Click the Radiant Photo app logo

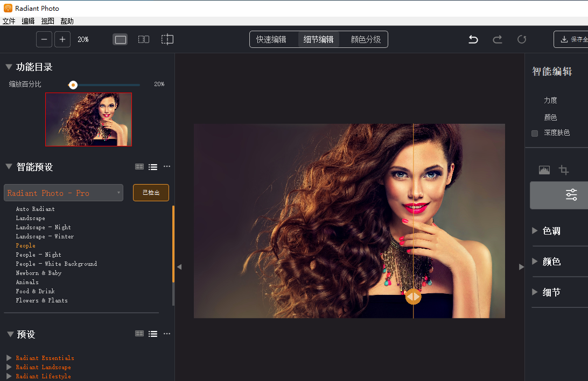[x=8, y=8]
